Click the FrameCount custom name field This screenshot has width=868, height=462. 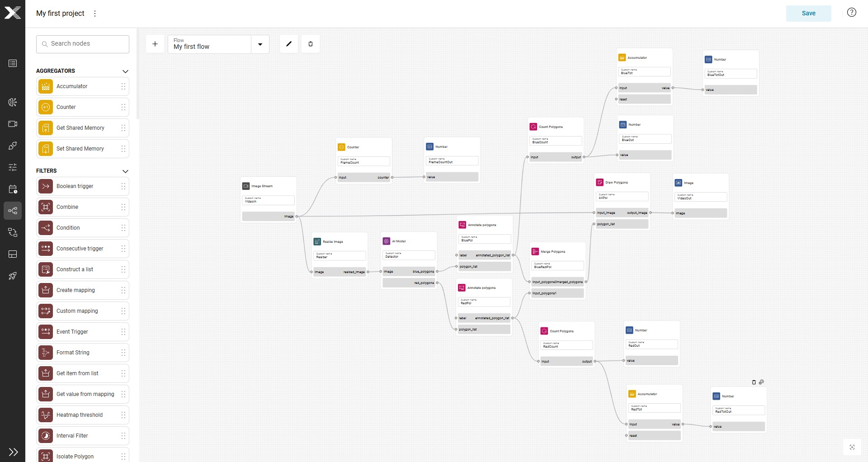click(x=364, y=161)
